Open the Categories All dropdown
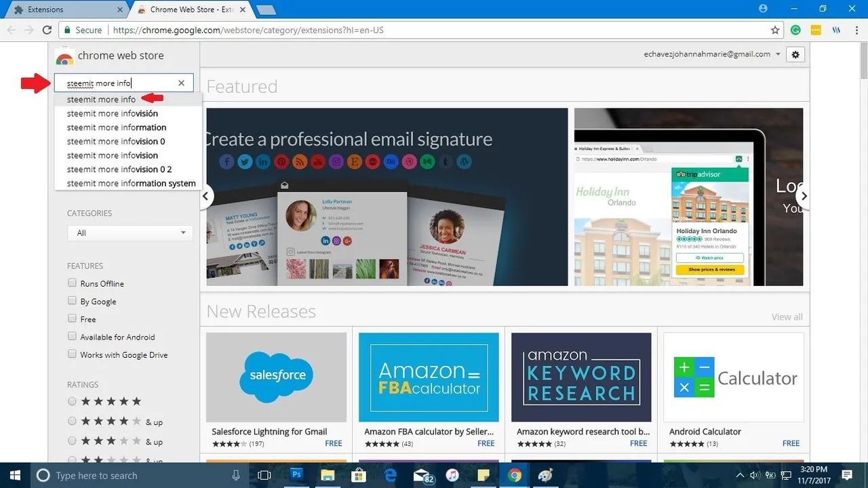Screen dimensions: 868x488 pos(130,233)
